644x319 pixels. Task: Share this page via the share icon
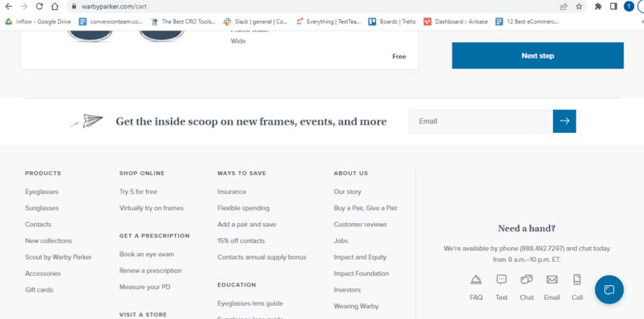pos(563,6)
